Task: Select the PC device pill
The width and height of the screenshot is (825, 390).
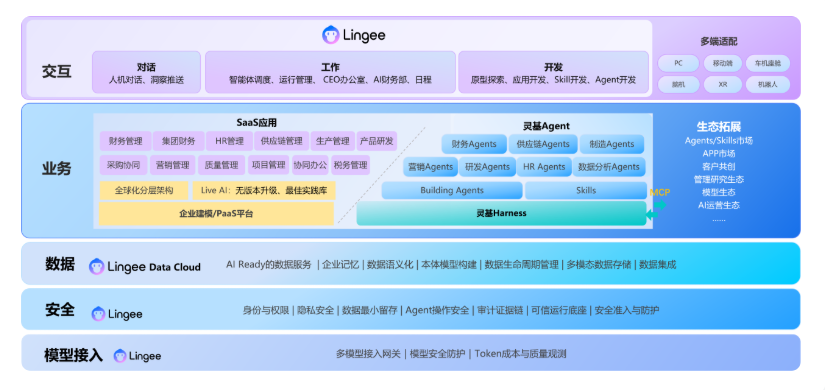Action: 678,63
